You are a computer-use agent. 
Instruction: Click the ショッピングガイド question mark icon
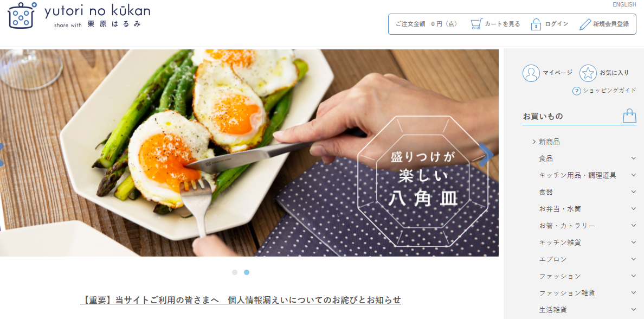[577, 91]
